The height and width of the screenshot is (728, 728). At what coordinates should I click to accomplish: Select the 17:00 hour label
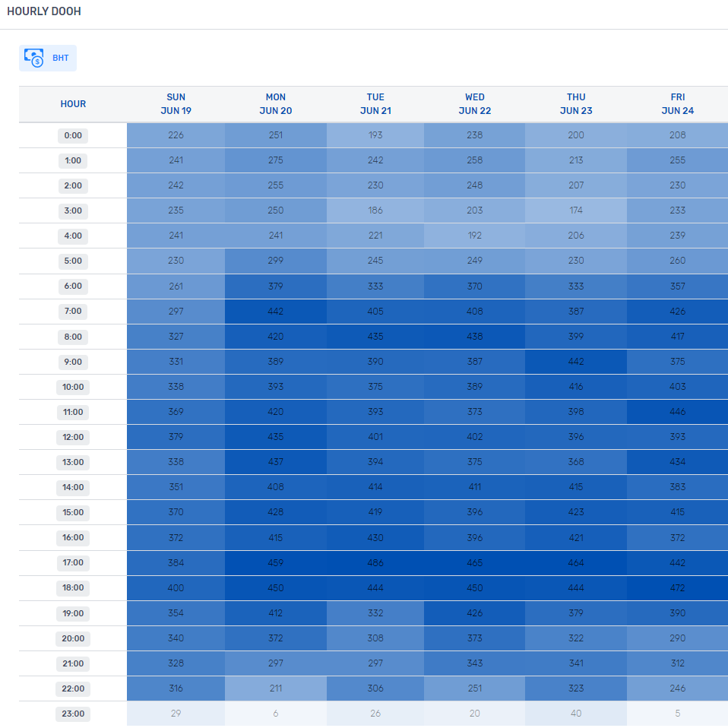(73, 562)
